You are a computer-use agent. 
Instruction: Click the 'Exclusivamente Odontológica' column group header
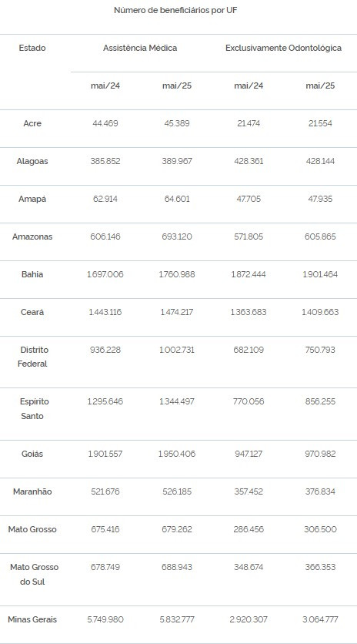[x=284, y=48]
